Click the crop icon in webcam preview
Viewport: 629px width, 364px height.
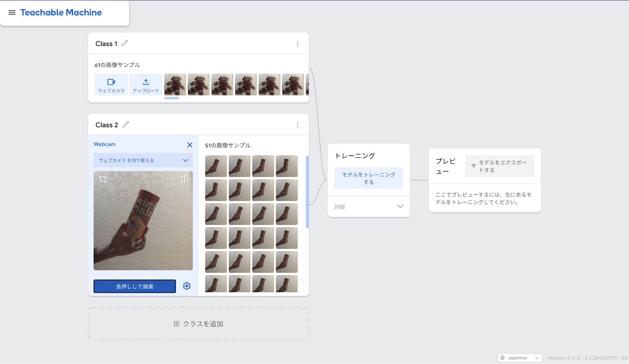coord(103,179)
